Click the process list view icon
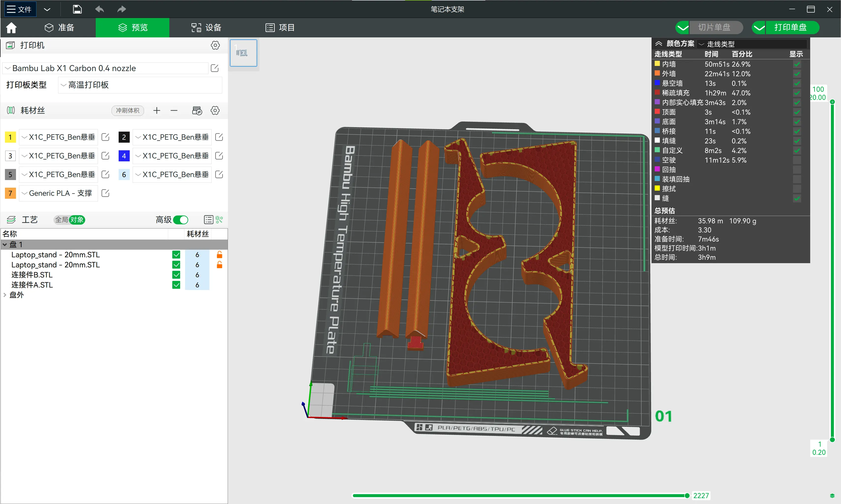 [x=208, y=220]
